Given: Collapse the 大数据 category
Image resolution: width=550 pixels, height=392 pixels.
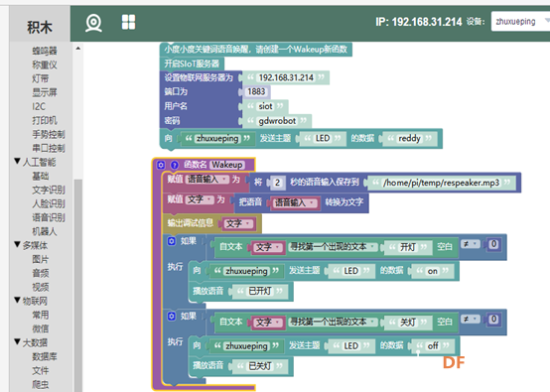Looking at the screenshot, I should tap(17, 341).
